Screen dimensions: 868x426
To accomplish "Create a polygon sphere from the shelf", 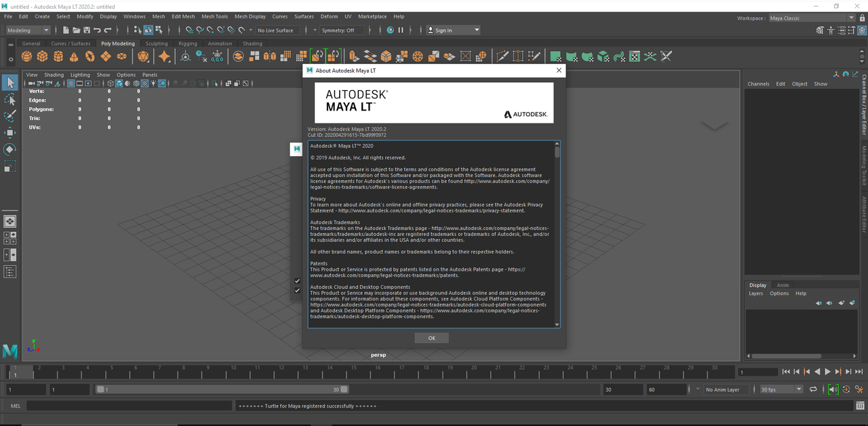I will (x=28, y=56).
